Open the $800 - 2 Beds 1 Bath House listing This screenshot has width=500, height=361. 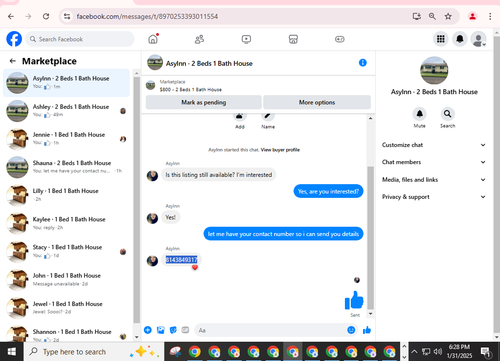point(190,90)
